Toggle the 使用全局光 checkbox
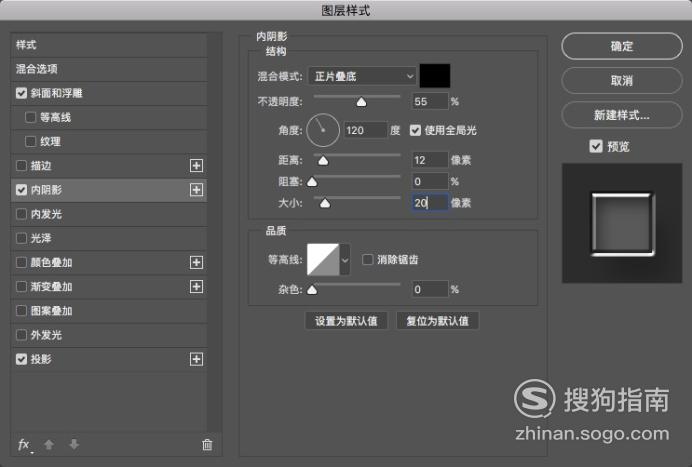 tap(415, 130)
